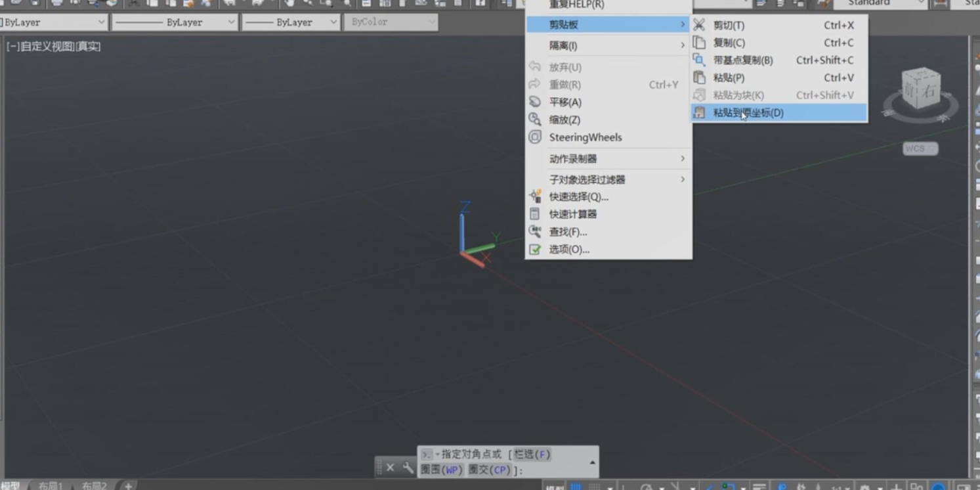
Task: Select 圈交(CP) command line option
Action: (x=489, y=470)
